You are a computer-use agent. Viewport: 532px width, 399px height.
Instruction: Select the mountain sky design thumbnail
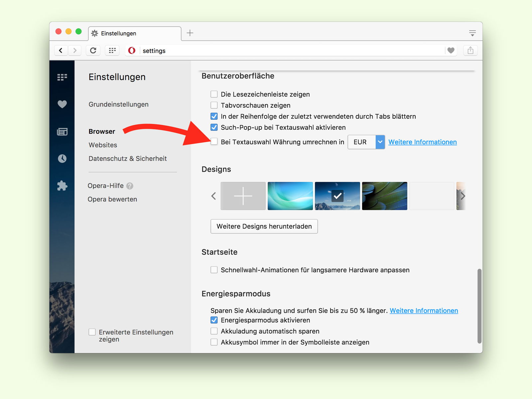337,196
